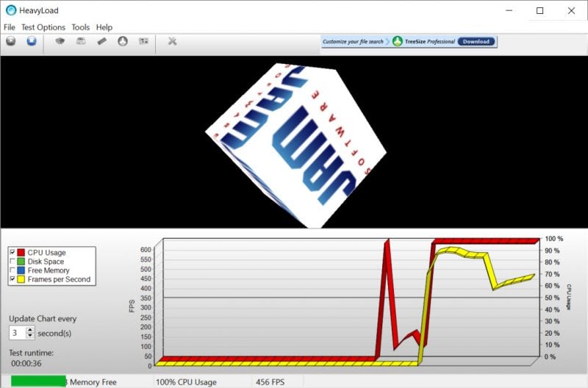Click the TreeSize green tree icon

[398, 41]
